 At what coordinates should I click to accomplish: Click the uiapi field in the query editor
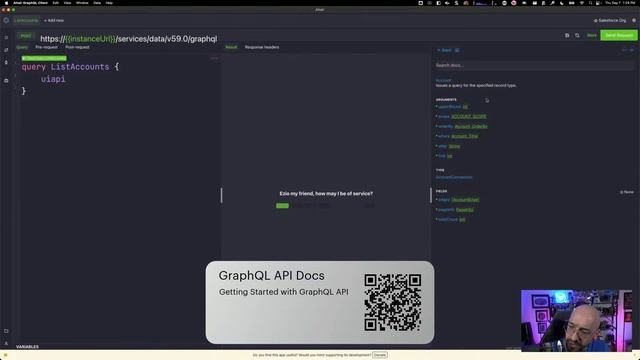[53, 79]
